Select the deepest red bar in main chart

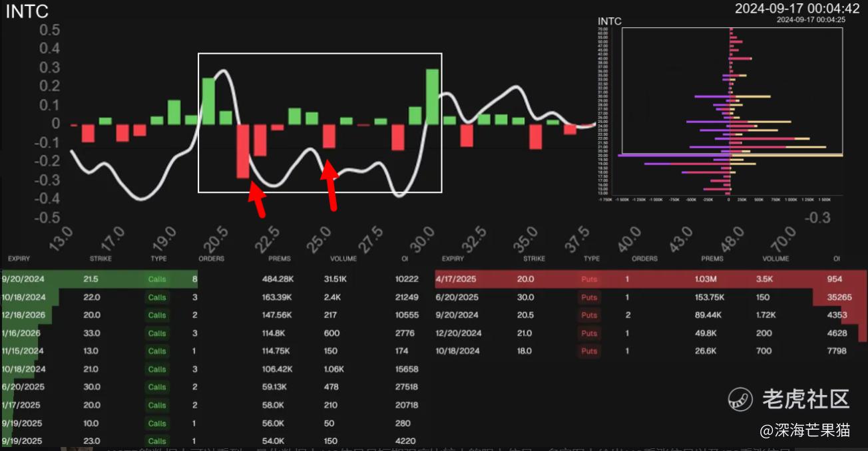point(243,151)
